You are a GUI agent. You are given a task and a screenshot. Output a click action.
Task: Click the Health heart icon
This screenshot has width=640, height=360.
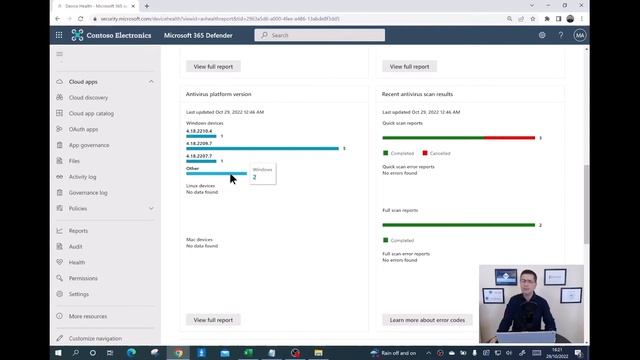(60, 262)
